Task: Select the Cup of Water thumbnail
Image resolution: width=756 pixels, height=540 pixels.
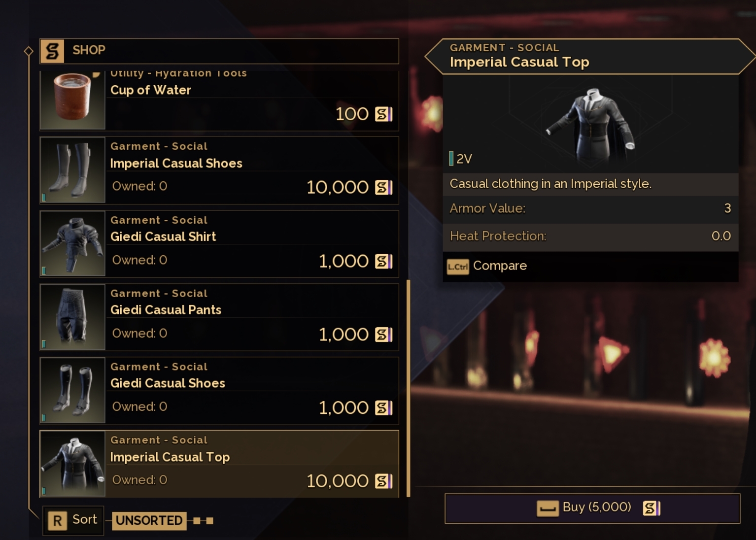Action: (x=72, y=100)
